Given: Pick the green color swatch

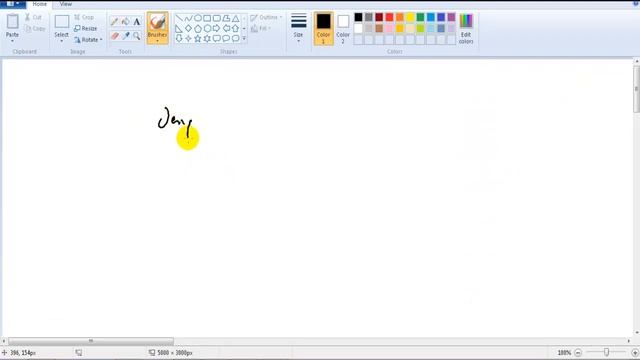Looking at the screenshot, I should pyautogui.click(x=420, y=17).
